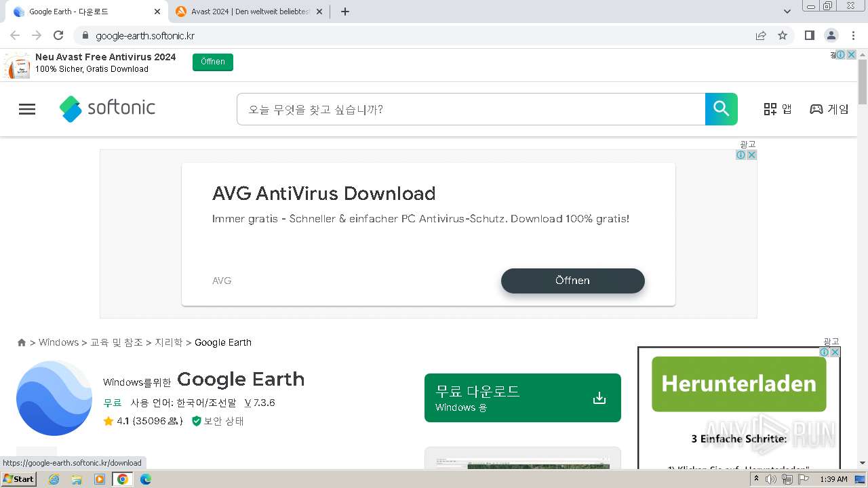Click the Softonic search input field

pyautogui.click(x=471, y=109)
